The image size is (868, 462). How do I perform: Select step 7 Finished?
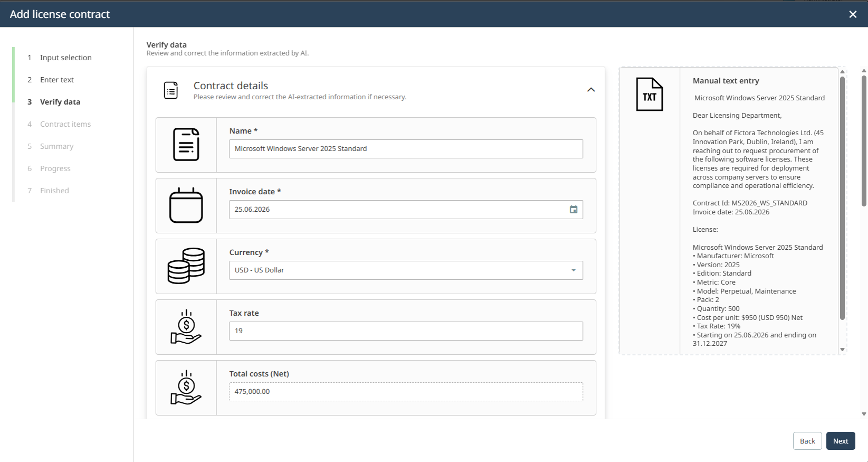(48, 191)
